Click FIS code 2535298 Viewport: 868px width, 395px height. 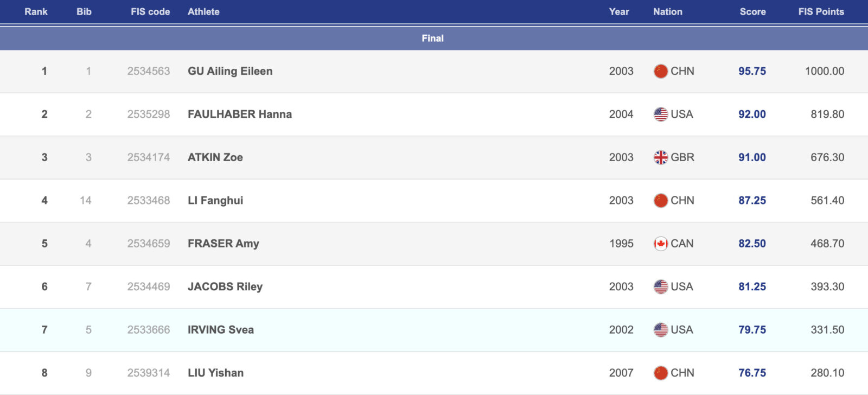tap(148, 114)
